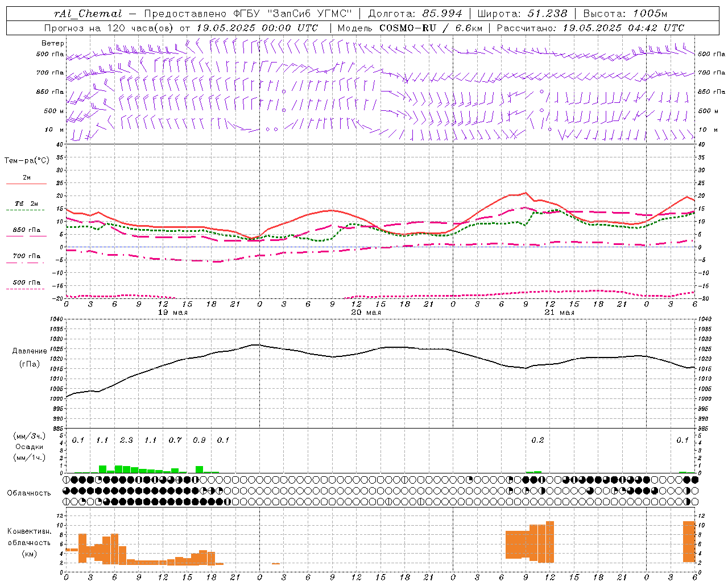Click the 'Облачность' cloud cover label
Image resolution: width=728 pixels, height=582 pixels.
[29, 493]
